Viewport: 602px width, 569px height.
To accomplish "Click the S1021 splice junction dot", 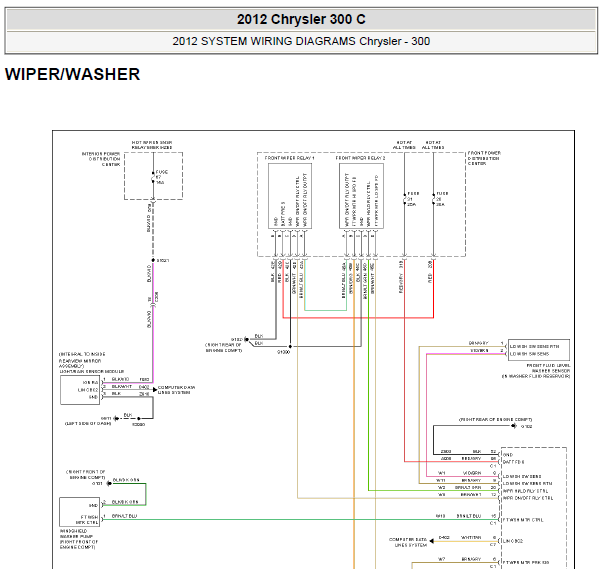I will tap(151, 262).
